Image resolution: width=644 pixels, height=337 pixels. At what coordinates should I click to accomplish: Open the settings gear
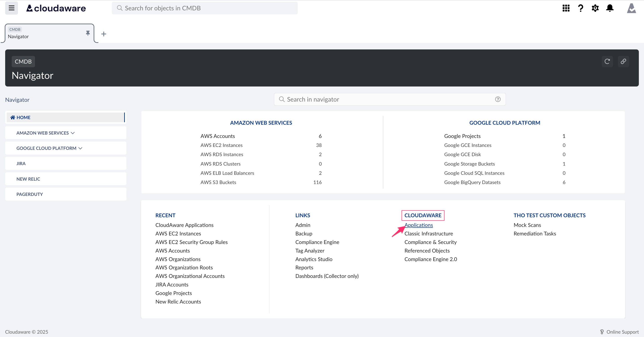pos(595,8)
